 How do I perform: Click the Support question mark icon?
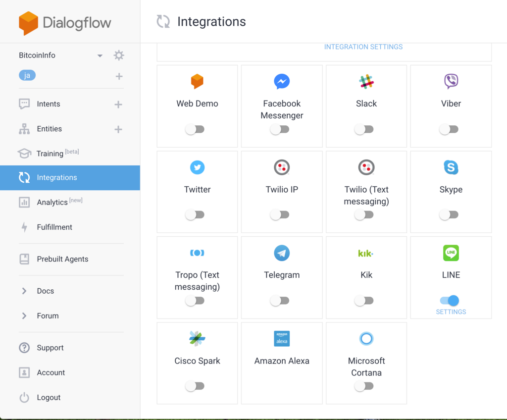click(x=24, y=348)
